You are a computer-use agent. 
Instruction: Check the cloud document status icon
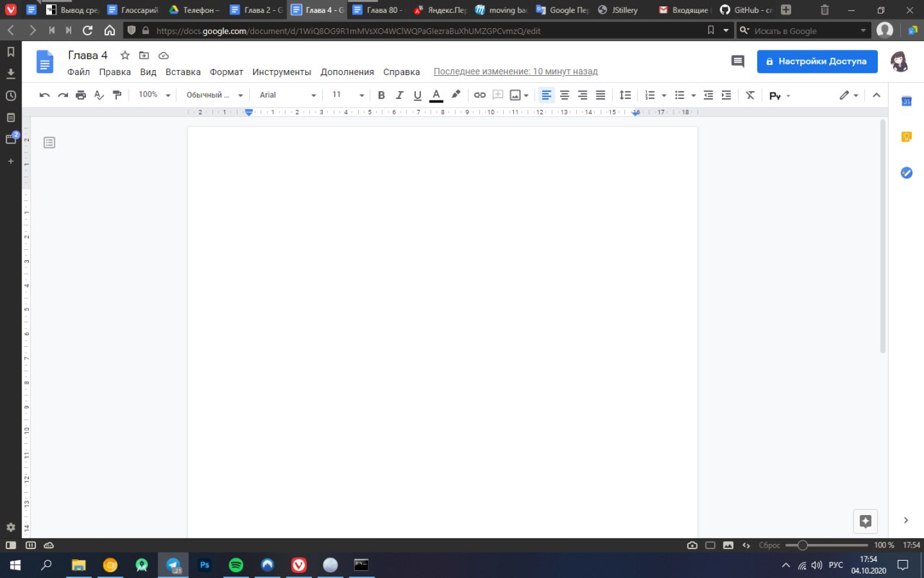click(x=164, y=56)
